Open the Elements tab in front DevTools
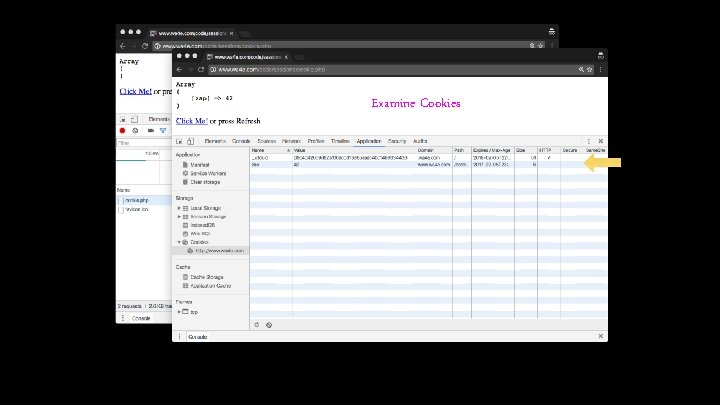The image size is (720, 405). pyautogui.click(x=215, y=141)
